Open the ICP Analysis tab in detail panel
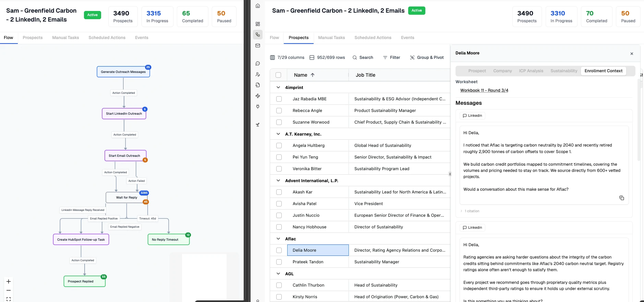This screenshot has height=302, width=644. (x=531, y=71)
